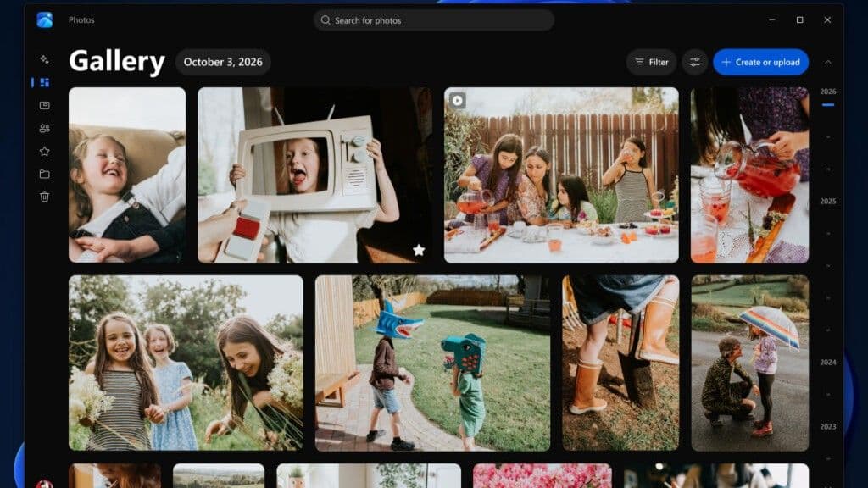Open the Albums sidebar icon
868x488 pixels.
pos(44,105)
